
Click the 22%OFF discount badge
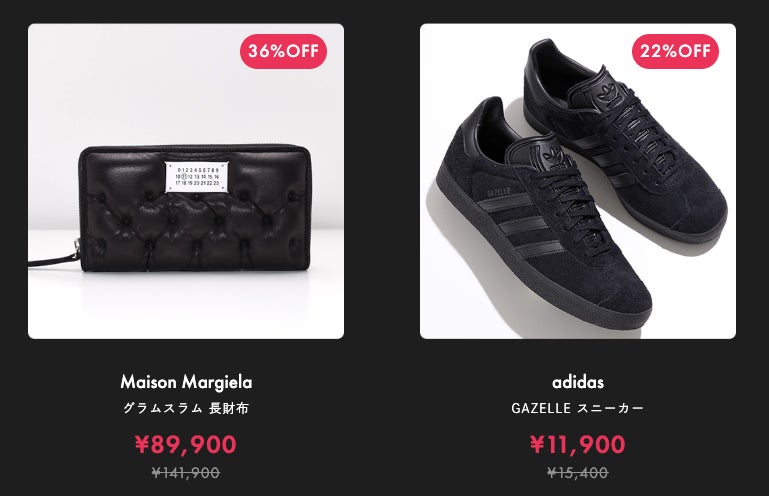[675, 51]
